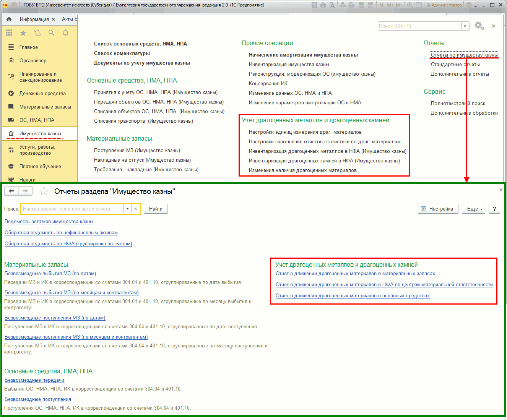Focus the report name search input field
This screenshot has width=507, height=420.
click(72, 209)
